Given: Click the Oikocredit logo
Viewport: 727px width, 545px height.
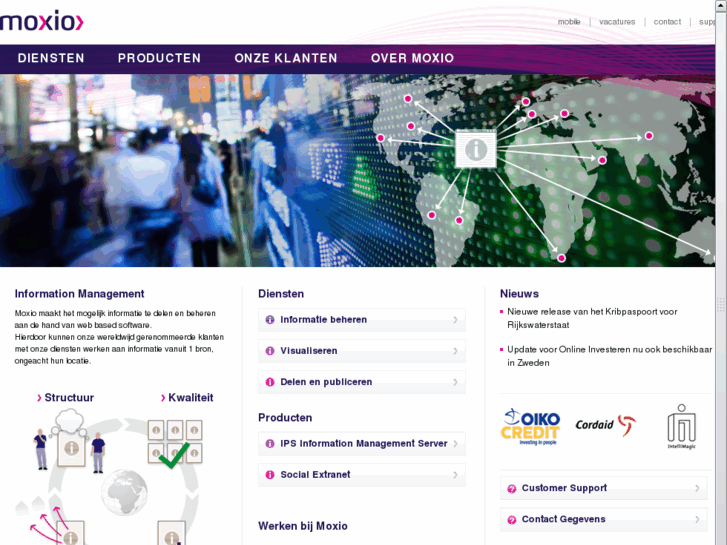Looking at the screenshot, I should tap(530, 427).
